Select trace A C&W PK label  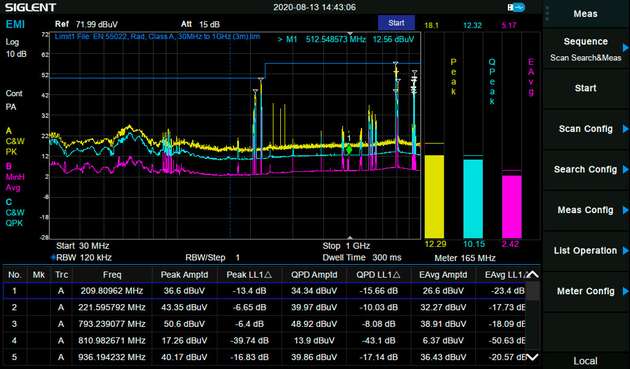click(x=14, y=141)
